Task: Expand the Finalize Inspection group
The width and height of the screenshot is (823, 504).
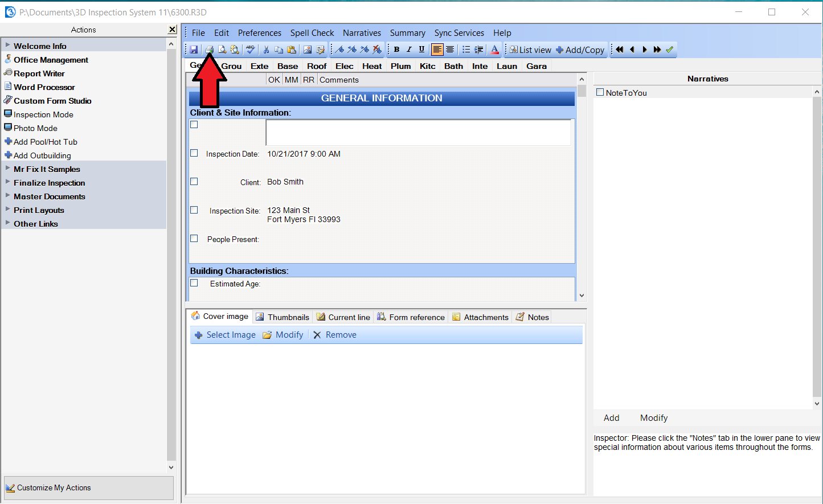Action: pos(7,182)
